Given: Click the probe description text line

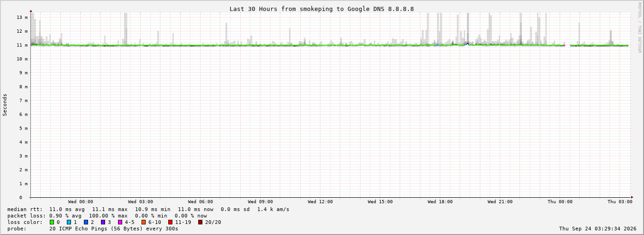Looking at the screenshot, I should point(93,229).
